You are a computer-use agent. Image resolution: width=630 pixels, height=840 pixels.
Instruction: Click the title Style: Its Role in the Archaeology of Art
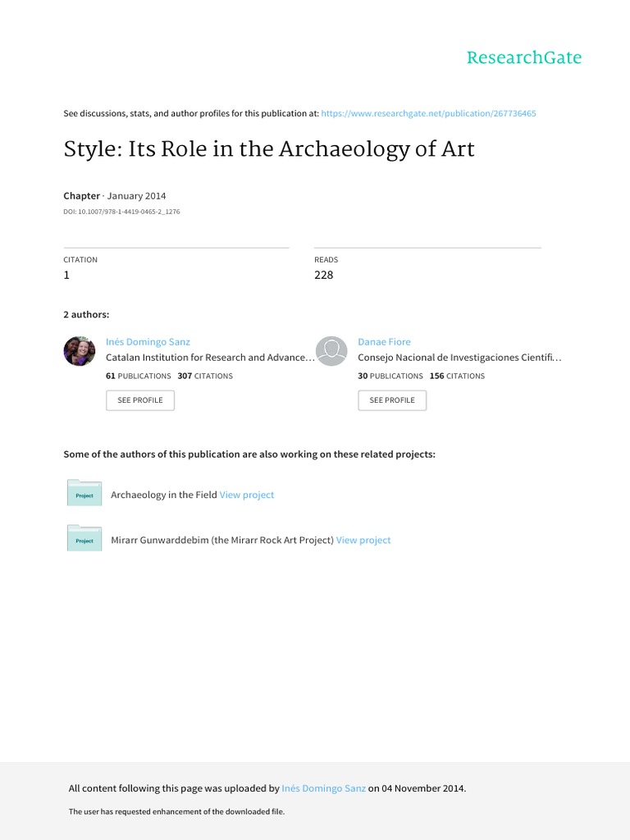[x=269, y=150]
